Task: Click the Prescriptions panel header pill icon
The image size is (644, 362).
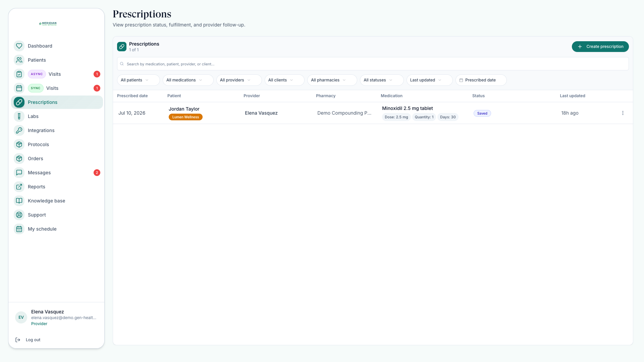Action: coord(122,47)
